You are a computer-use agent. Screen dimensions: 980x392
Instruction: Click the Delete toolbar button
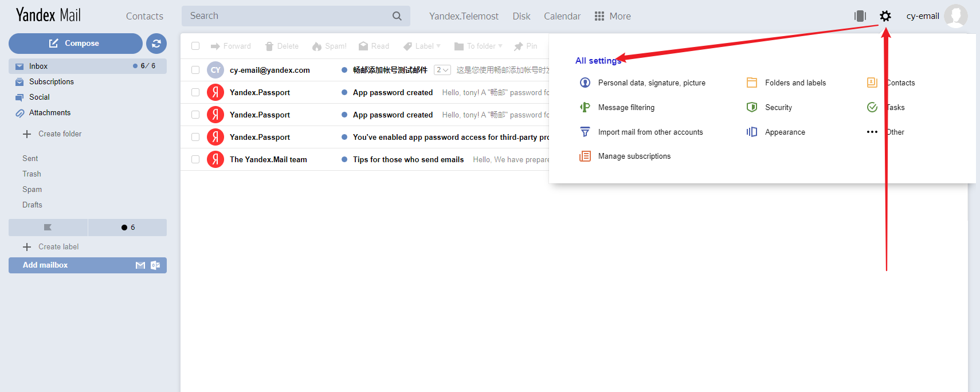pyautogui.click(x=282, y=46)
